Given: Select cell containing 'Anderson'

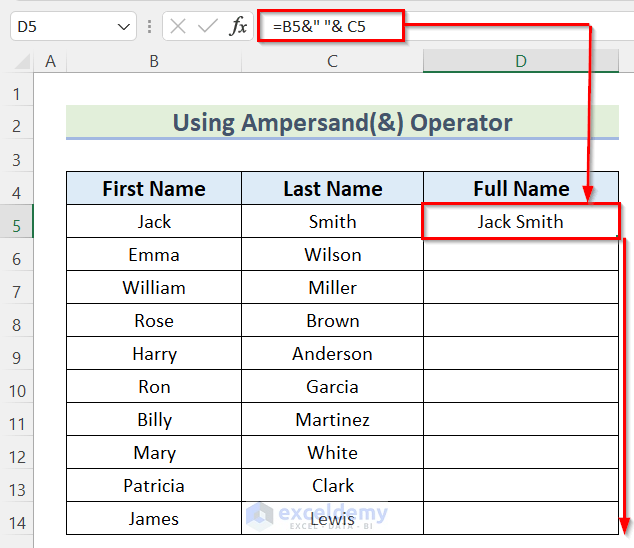Looking at the screenshot, I should pyautogui.click(x=332, y=353).
